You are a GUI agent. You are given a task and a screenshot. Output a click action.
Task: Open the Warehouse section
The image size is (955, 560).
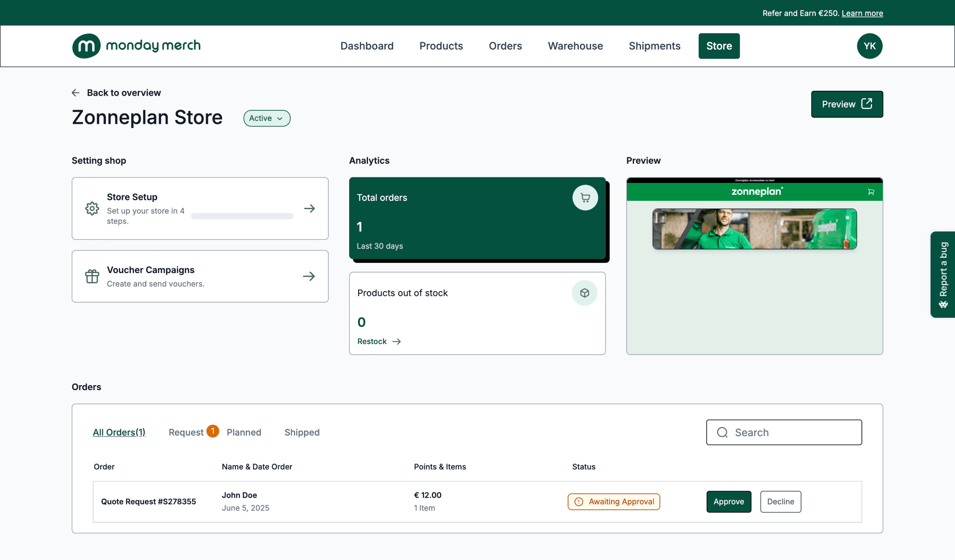tap(575, 46)
